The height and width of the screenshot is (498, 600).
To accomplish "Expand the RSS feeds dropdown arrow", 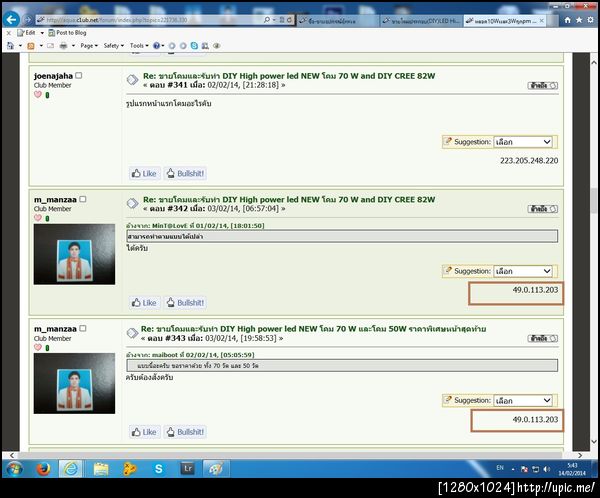I will point(41,46).
